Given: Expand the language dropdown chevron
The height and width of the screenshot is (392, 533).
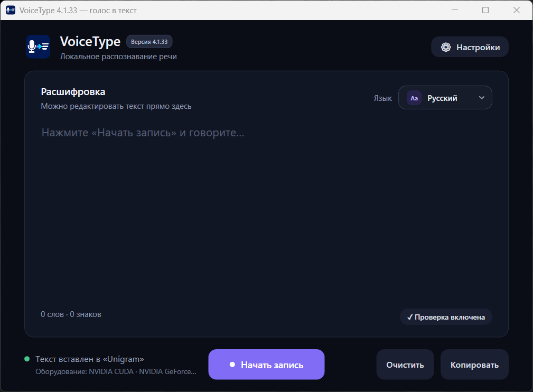Looking at the screenshot, I should (x=481, y=98).
